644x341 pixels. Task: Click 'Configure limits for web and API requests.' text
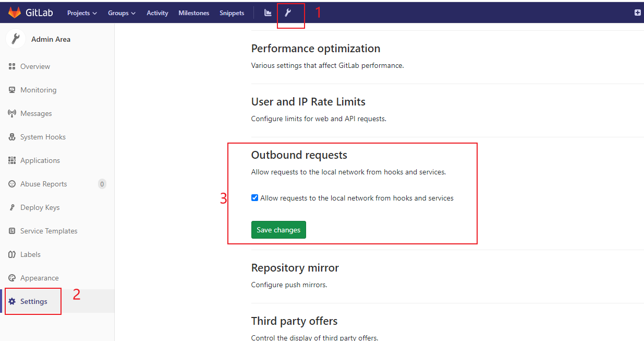pos(319,119)
